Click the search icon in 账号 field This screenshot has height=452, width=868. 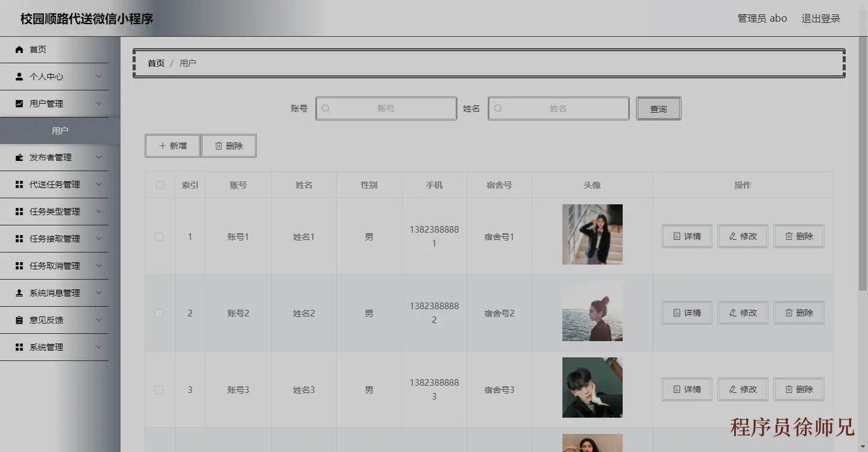(326, 108)
